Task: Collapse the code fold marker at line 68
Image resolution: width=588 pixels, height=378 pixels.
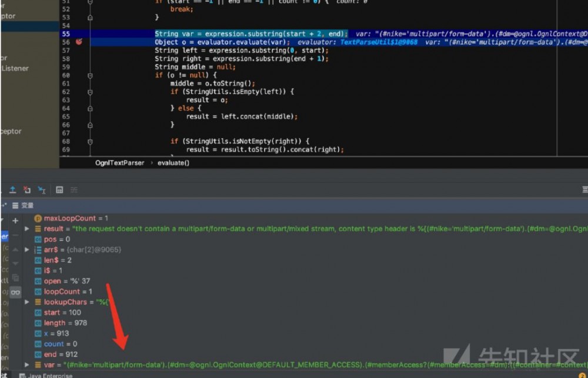Action: coord(90,141)
